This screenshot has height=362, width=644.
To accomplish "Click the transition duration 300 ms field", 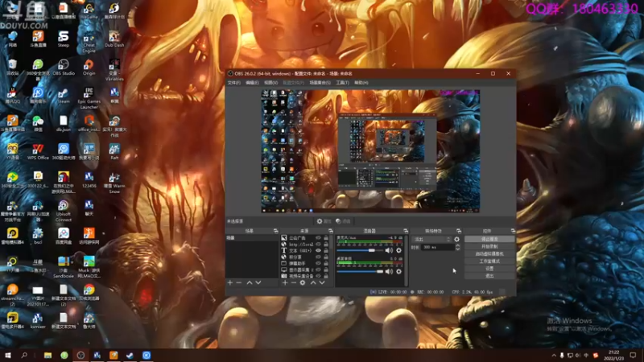I will pyautogui.click(x=438, y=247).
